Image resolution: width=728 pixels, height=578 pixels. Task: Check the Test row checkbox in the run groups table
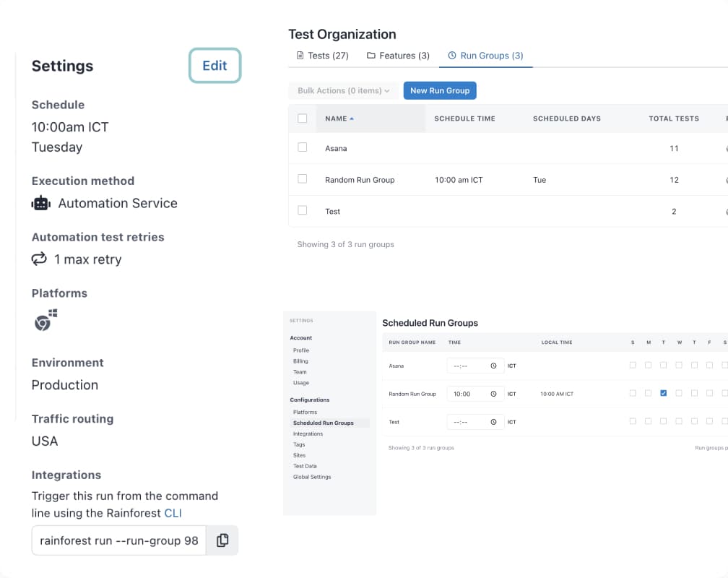tap(302, 210)
